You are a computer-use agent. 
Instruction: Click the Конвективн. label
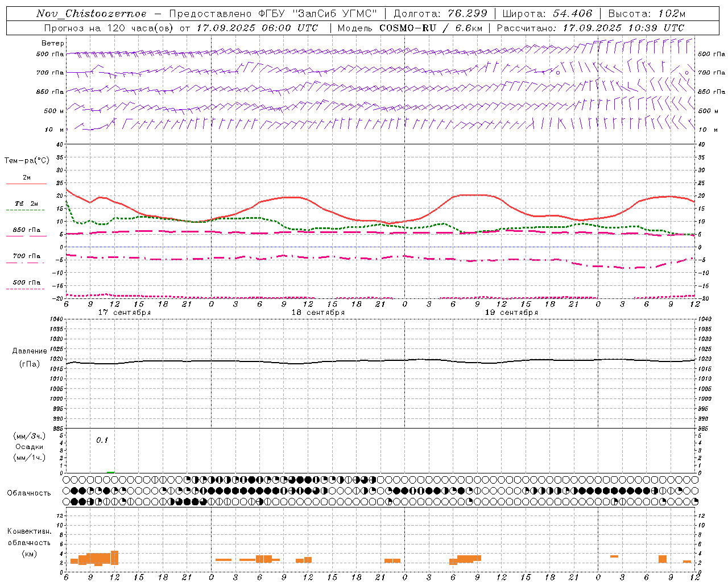(x=29, y=531)
